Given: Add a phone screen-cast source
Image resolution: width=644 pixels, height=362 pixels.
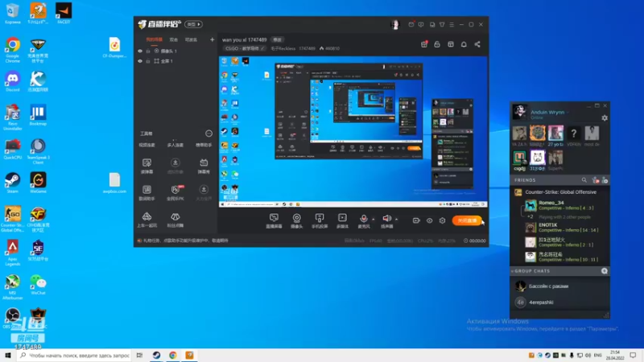Looking at the screenshot, I should click(x=320, y=220).
